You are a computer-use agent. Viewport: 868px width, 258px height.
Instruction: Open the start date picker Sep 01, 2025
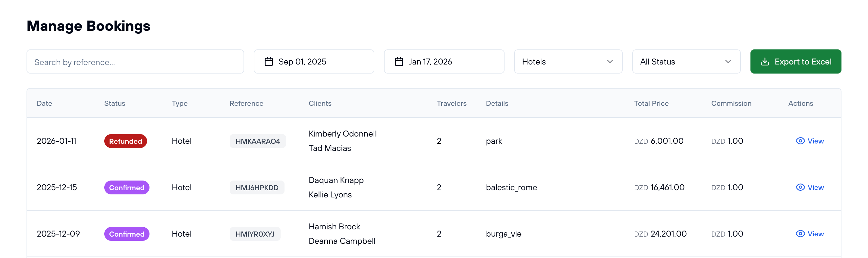[x=313, y=62]
